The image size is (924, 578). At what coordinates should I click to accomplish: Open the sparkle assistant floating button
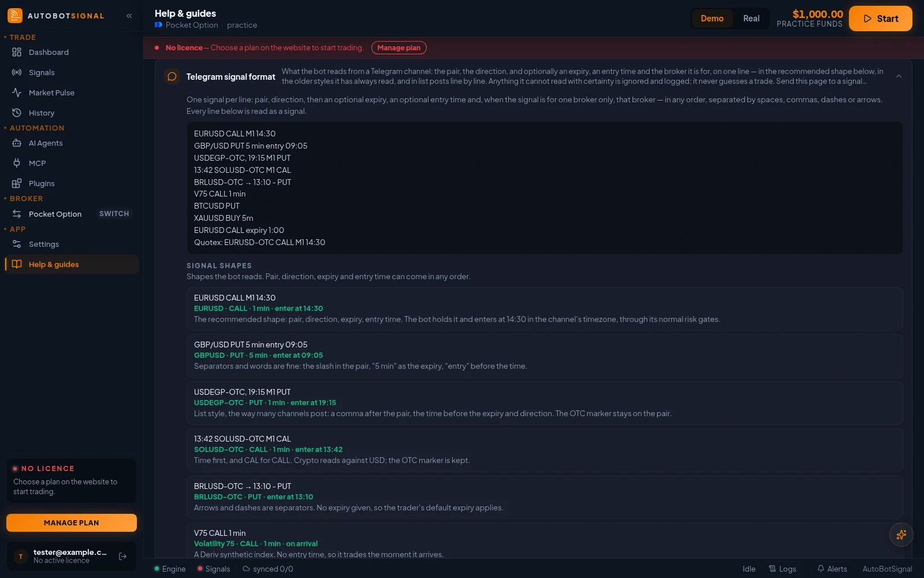pos(901,535)
